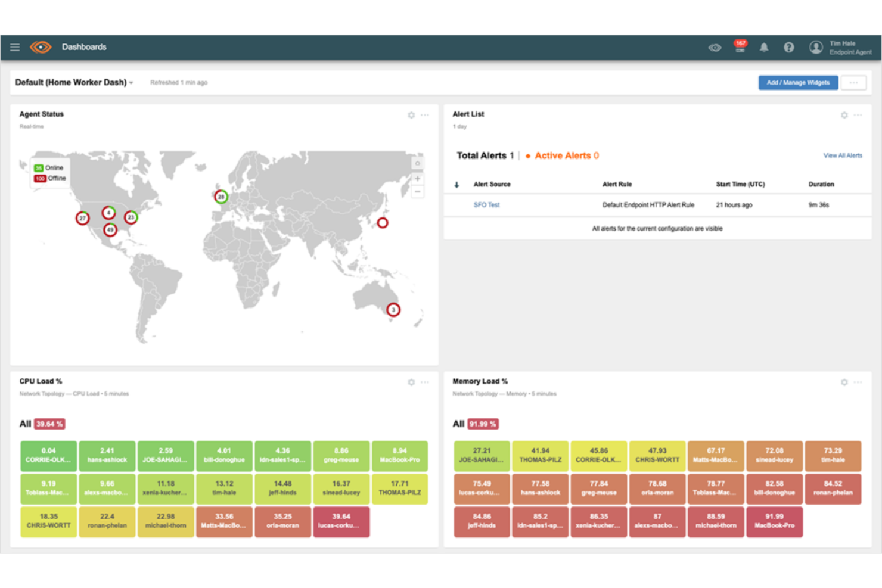Viewport: 882px width, 588px height.
Task: Select CPU tile 2.41 hans-ashlock
Action: coord(107,456)
